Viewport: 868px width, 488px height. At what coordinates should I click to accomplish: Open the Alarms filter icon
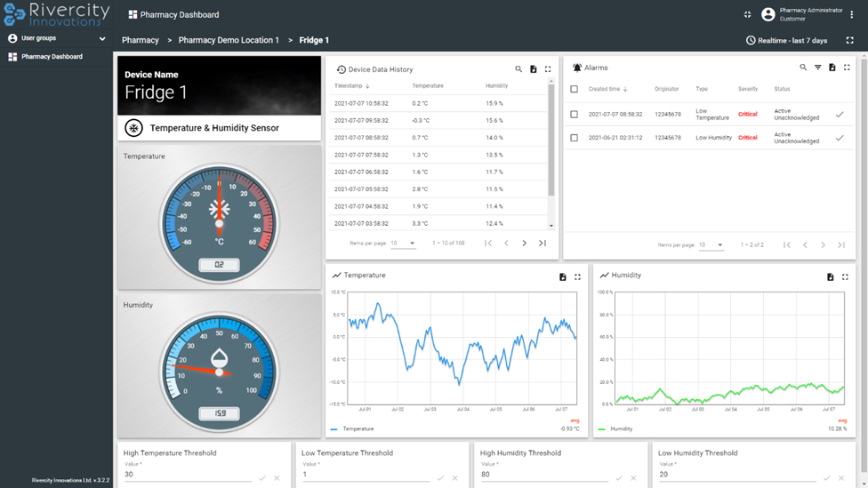coord(817,68)
